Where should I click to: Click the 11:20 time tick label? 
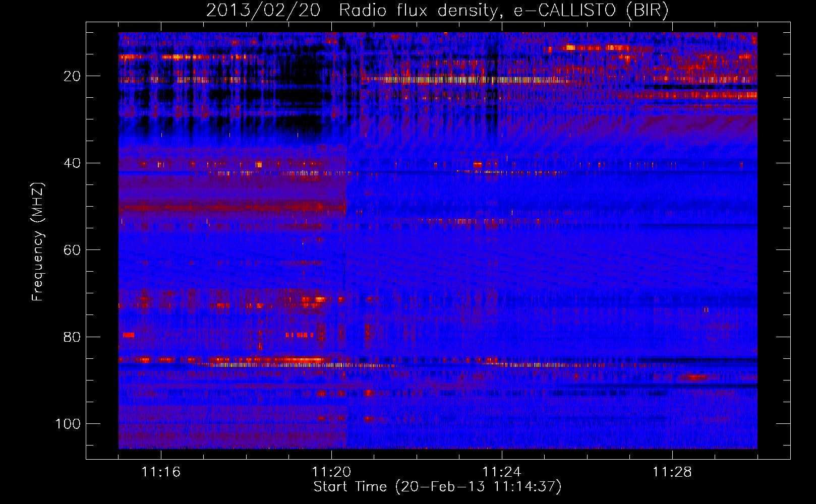pyautogui.click(x=331, y=472)
